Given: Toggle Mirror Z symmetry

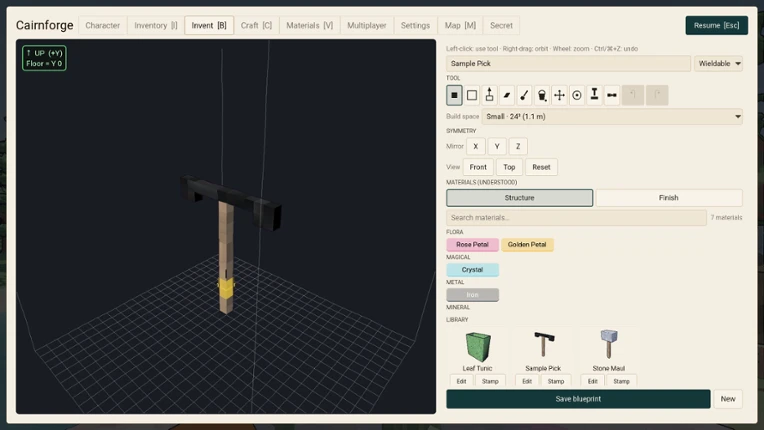Looking at the screenshot, I should point(518,146).
